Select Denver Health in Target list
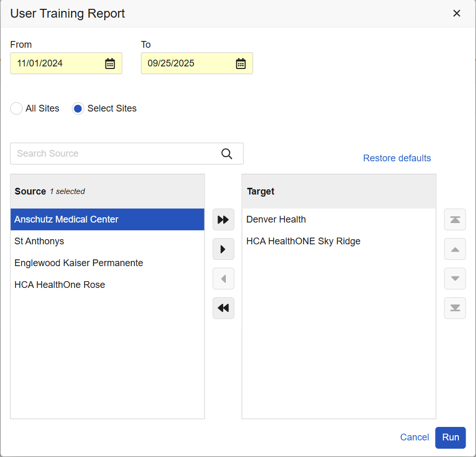The height and width of the screenshot is (457, 476). pyautogui.click(x=276, y=219)
